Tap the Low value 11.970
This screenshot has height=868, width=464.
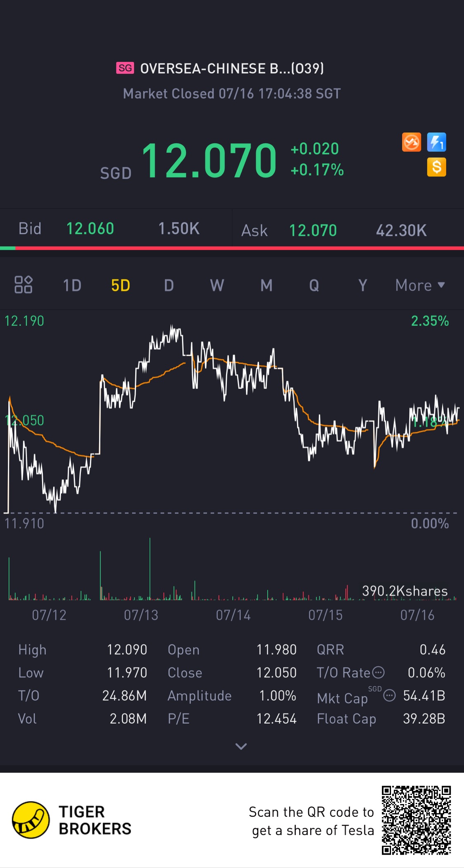[127, 673]
